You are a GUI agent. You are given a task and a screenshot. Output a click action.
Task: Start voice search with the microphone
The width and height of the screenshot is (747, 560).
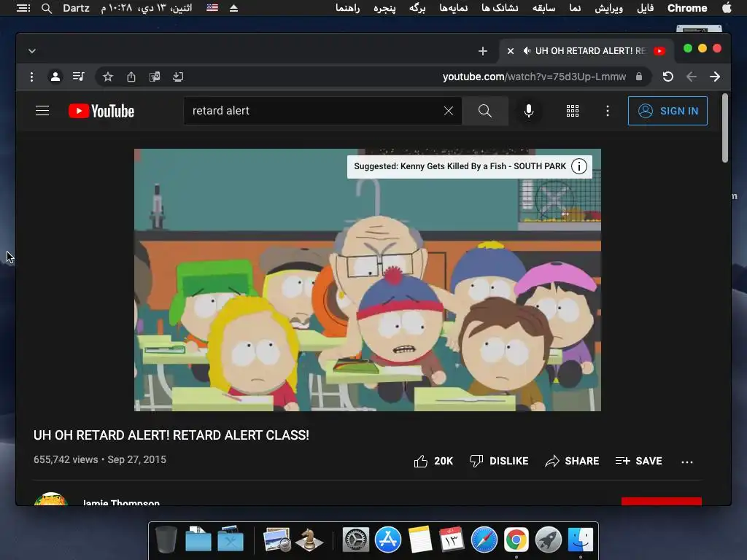(x=528, y=111)
